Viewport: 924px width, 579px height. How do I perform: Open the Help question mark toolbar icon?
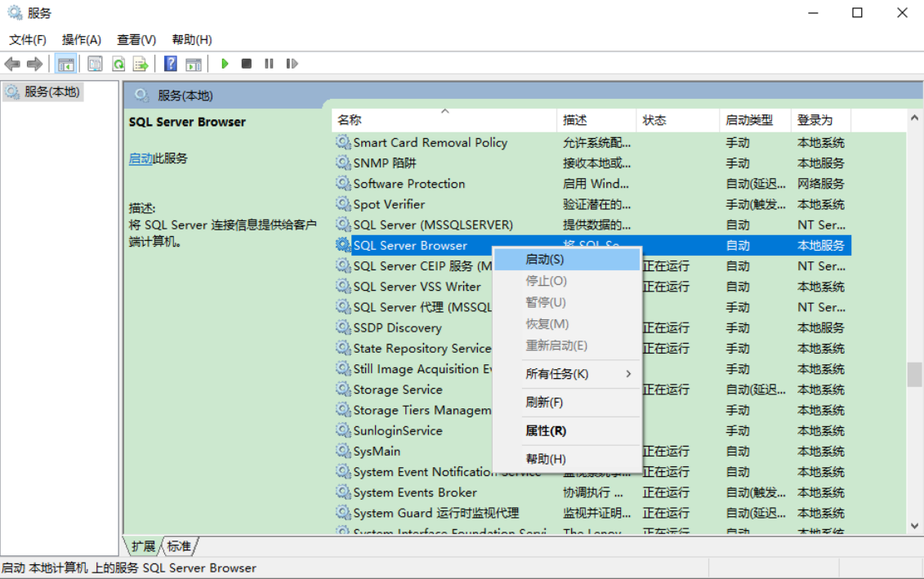pos(170,64)
